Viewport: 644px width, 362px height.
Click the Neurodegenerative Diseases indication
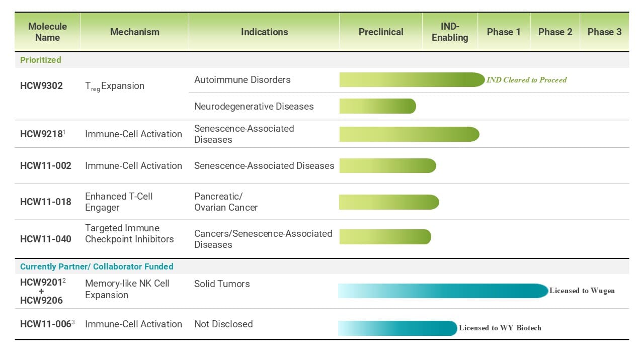tap(254, 106)
